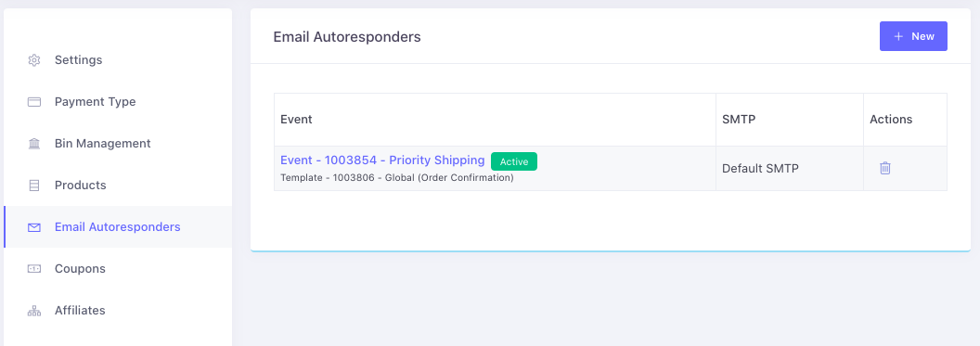Image resolution: width=980 pixels, height=346 pixels.
Task: Click the Bin Management bank icon
Action: coord(34,144)
